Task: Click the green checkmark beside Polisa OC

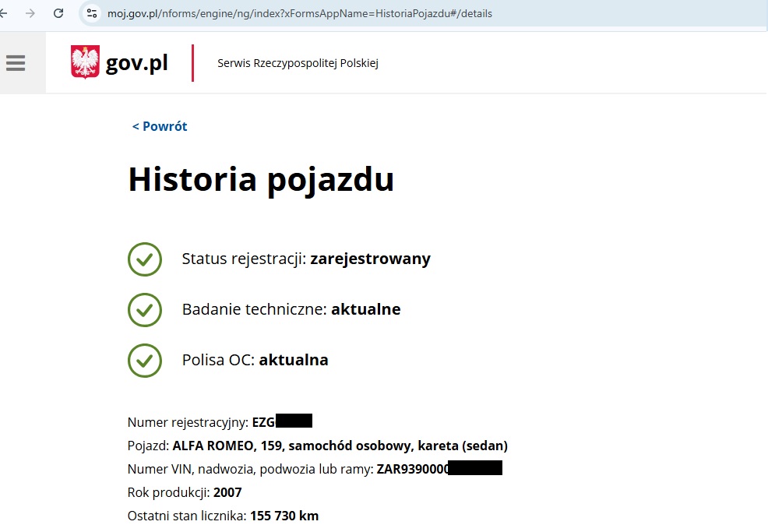Action: tap(144, 361)
